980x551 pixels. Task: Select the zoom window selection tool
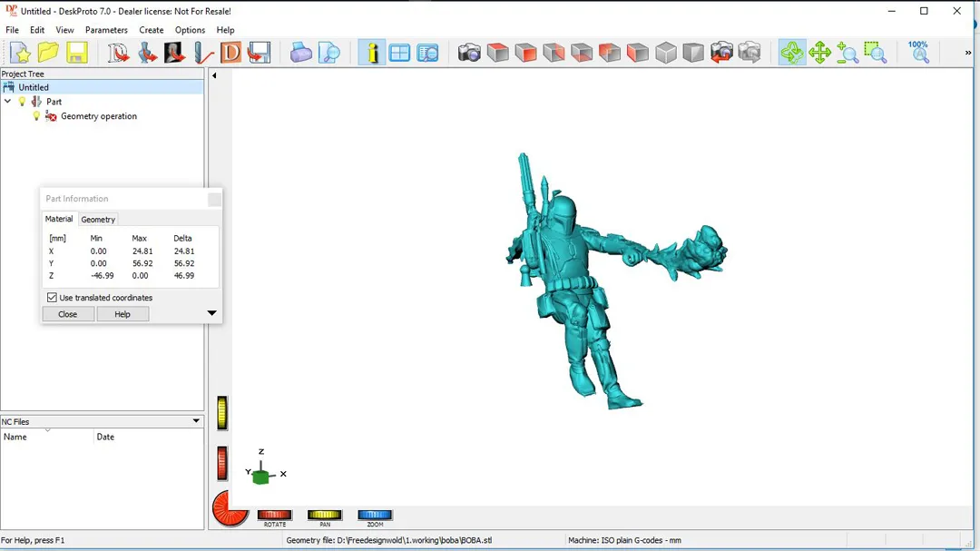[x=876, y=53]
